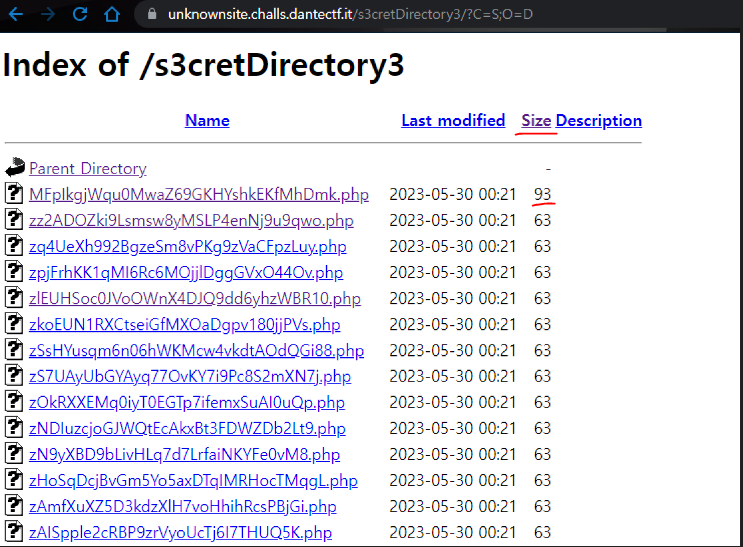This screenshot has height=547, width=743.
Task: Open zN9yXBD9bLivHLq7d7LrfaiNKYFe0vM8.php file
Action: 184,455
